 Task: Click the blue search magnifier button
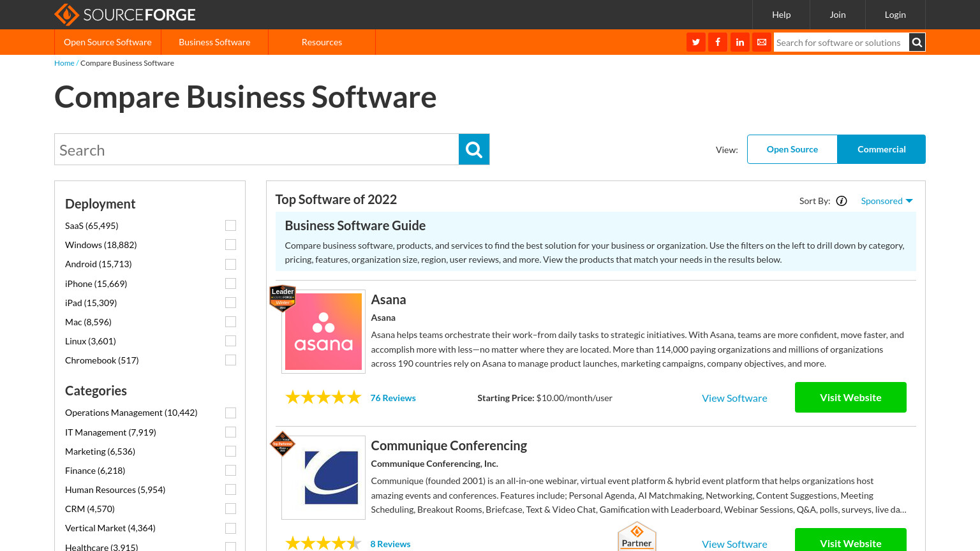pos(474,149)
